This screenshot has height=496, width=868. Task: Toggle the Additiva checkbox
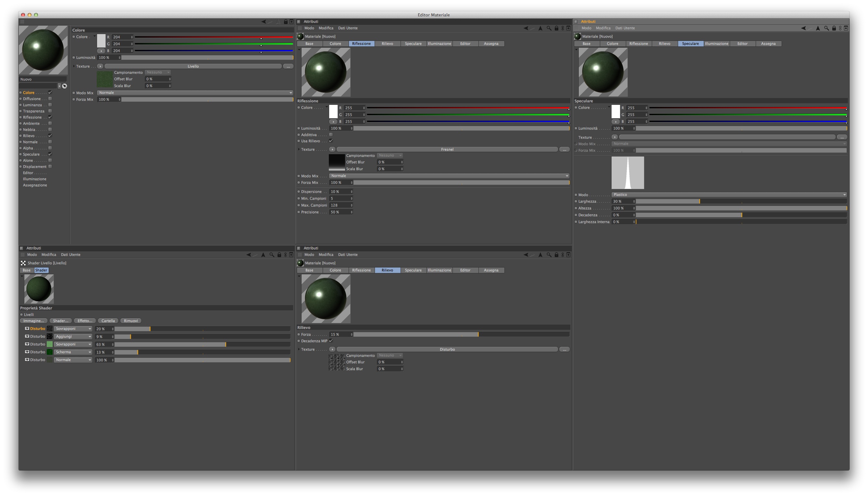[331, 135]
